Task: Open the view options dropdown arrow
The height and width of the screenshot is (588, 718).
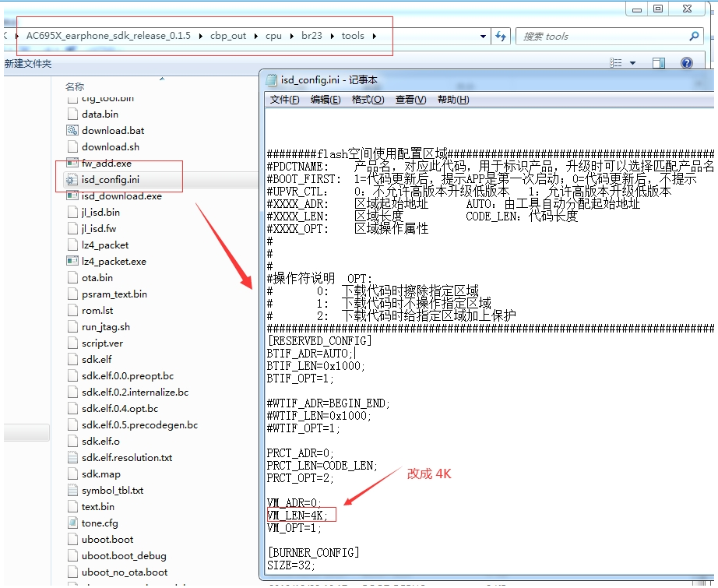Action: 633,63
